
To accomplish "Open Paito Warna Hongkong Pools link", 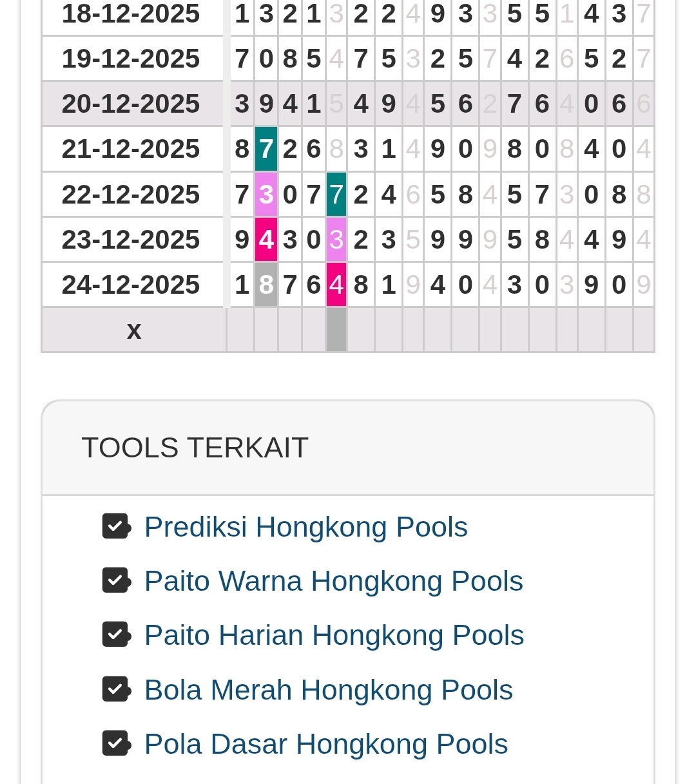I will pos(333,581).
